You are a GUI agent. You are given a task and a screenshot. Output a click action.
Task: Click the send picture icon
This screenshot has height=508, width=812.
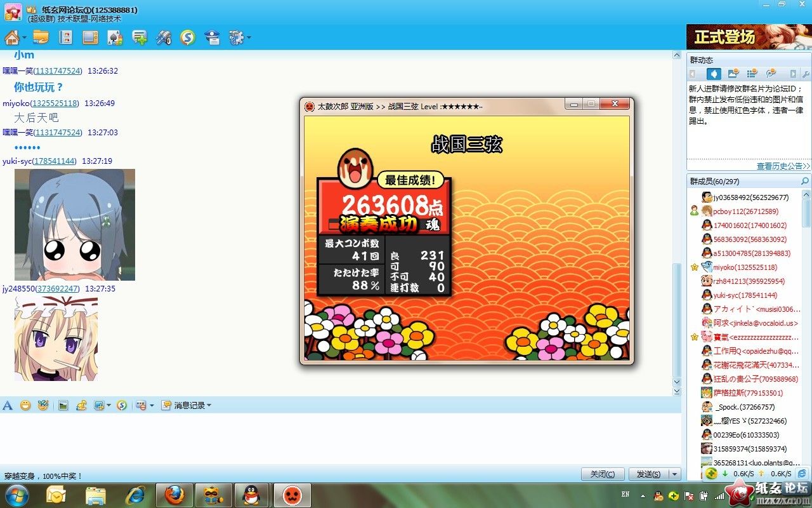tap(63, 405)
